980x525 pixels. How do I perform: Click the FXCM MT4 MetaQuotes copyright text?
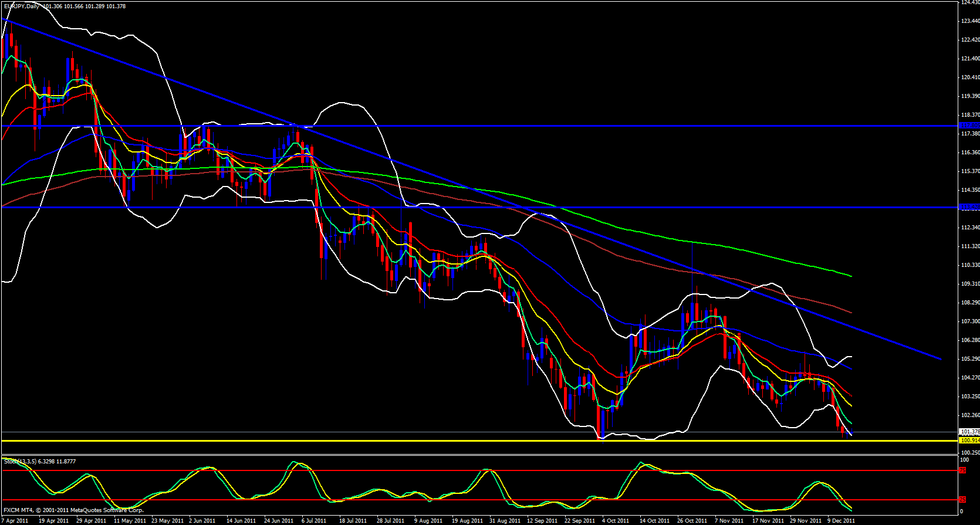tap(73, 510)
